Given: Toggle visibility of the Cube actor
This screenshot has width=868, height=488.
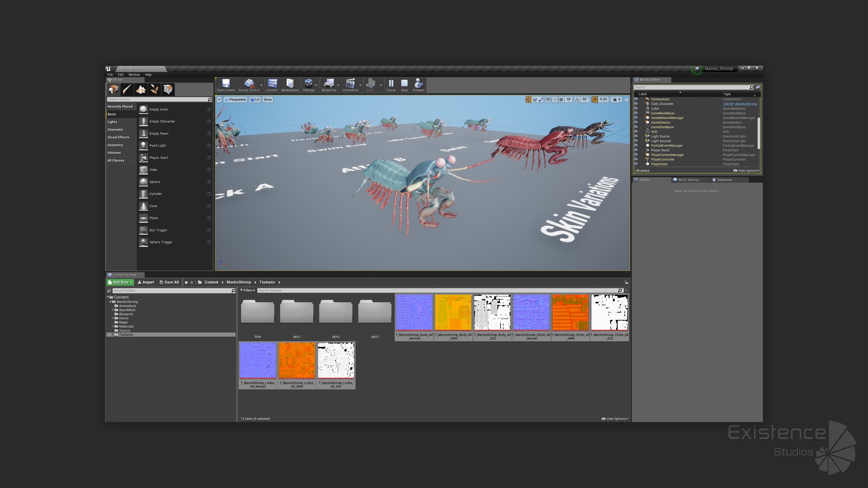Looking at the screenshot, I should click(x=636, y=108).
